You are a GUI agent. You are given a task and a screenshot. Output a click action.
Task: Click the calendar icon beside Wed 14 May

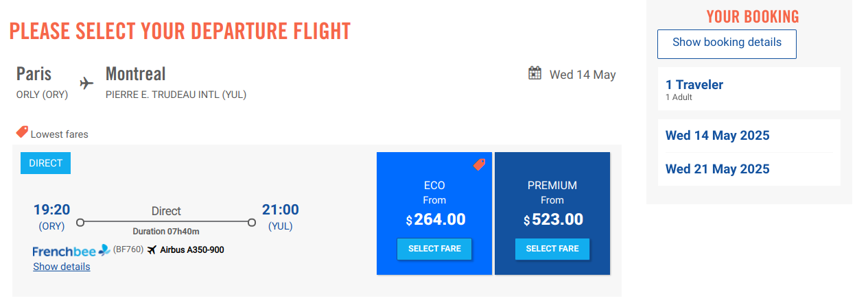tap(535, 73)
